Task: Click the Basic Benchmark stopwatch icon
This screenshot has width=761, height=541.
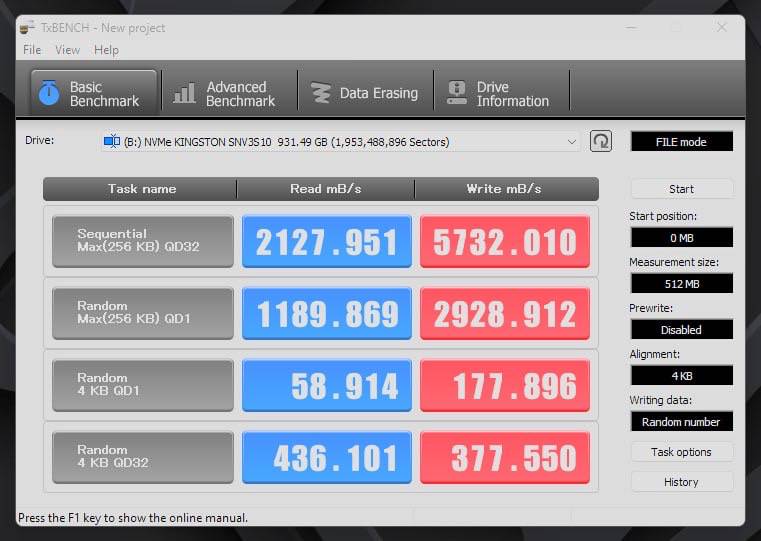Action: click(48, 93)
